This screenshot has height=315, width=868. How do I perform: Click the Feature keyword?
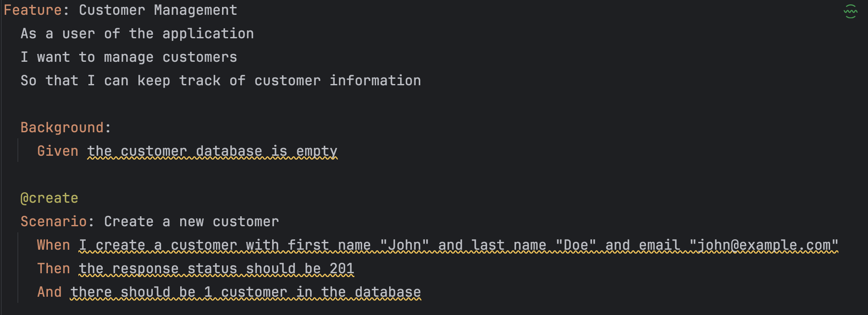click(32, 10)
